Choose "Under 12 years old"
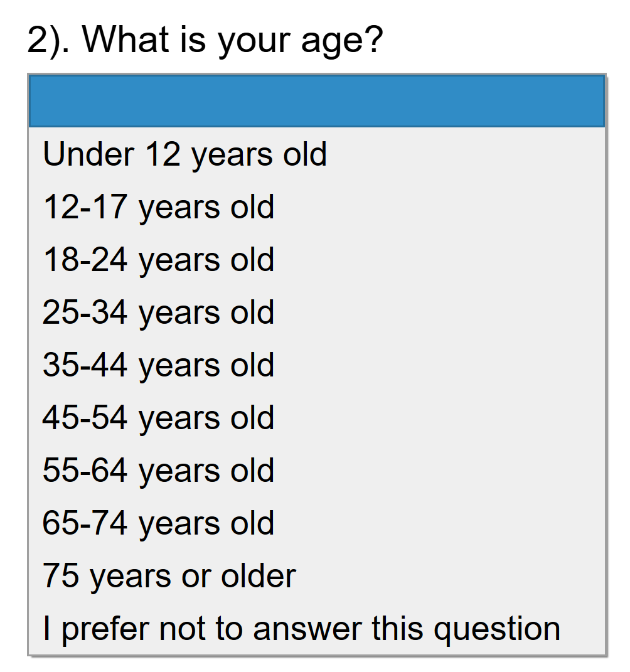This screenshot has height=672, width=630. pyautogui.click(x=184, y=154)
